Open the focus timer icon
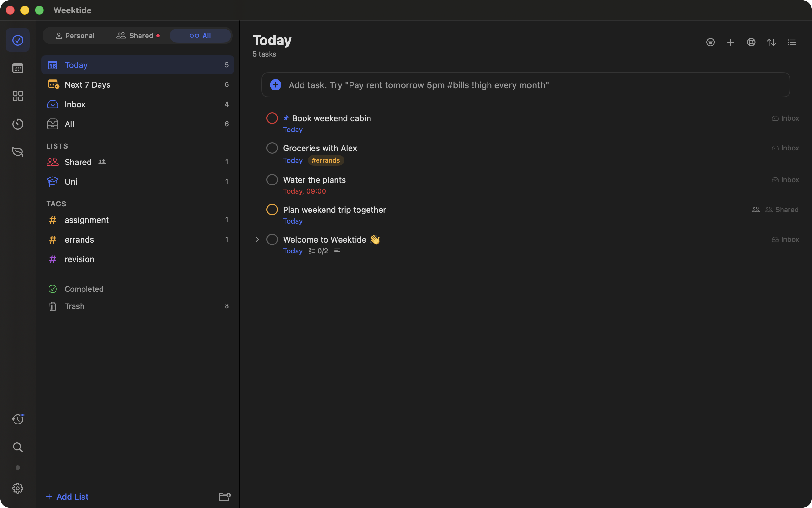This screenshot has width=812, height=508. click(x=18, y=124)
